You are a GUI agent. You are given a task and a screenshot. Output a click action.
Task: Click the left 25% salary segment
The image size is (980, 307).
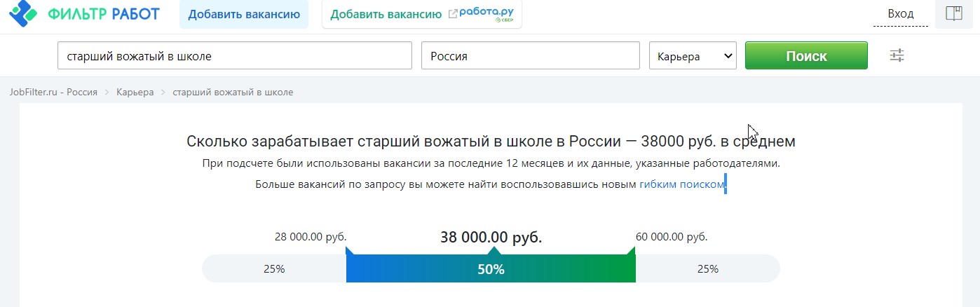(x=274, y=269)
